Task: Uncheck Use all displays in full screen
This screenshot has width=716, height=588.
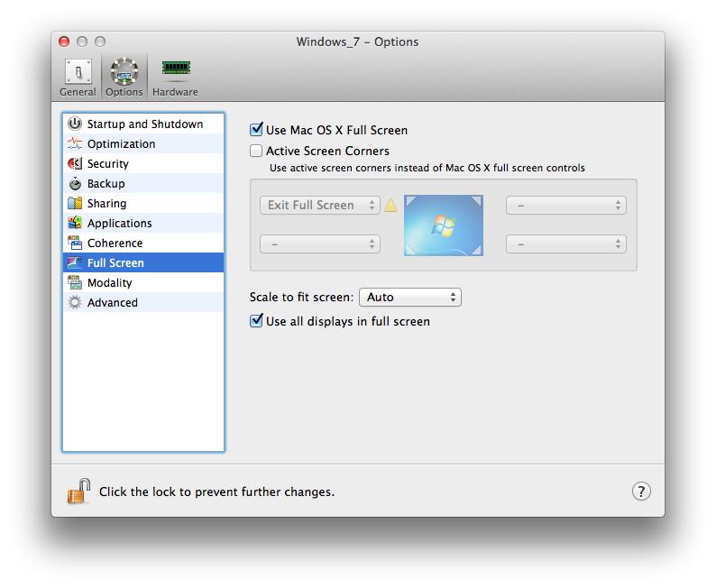Action: [x=256, y=321]
